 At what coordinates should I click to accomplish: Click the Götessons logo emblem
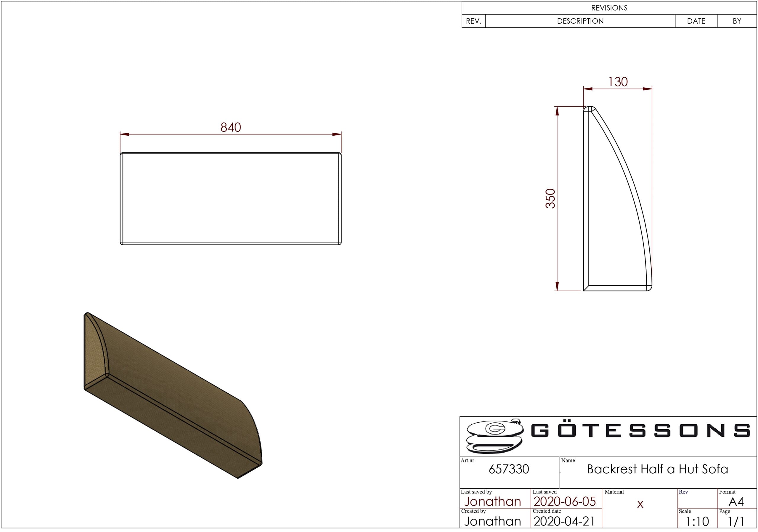pos(494,437)
